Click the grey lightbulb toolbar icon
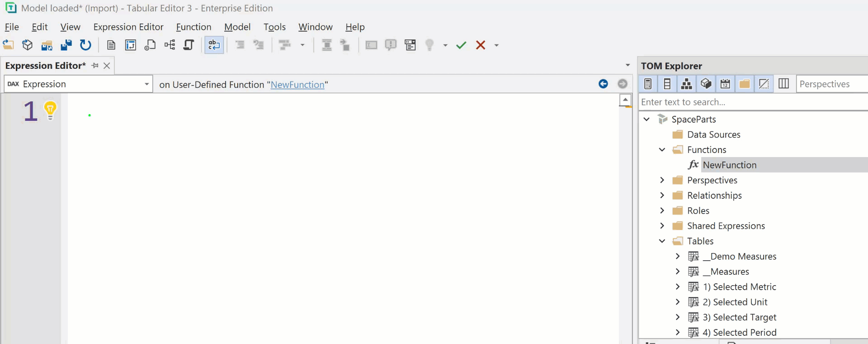The height and width of the screenshot is (344, 868). coord(429,45)
